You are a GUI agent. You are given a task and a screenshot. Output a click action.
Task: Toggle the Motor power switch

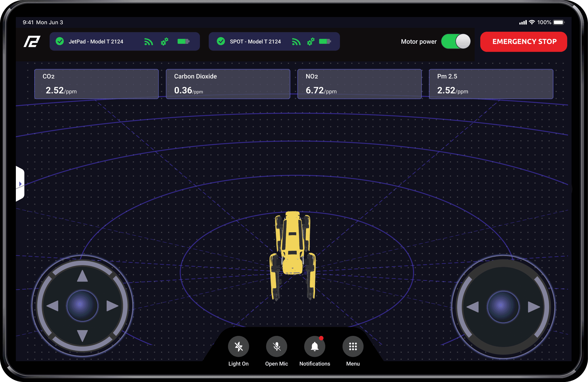click(456, 41)
